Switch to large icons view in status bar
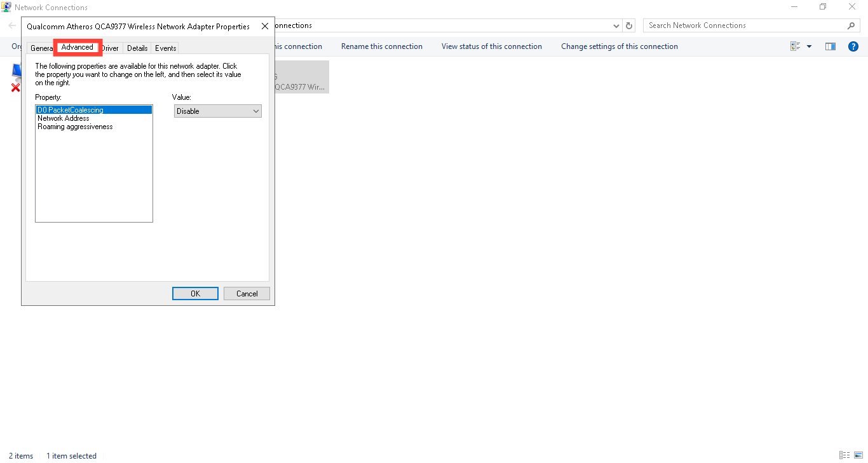The image size is (868, 463). [858, 455]
